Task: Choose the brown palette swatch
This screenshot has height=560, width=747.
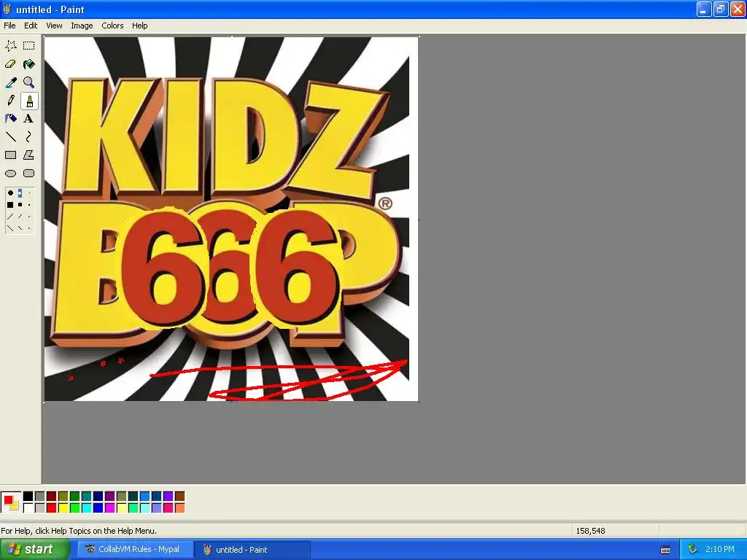Action: pos(179,497)
